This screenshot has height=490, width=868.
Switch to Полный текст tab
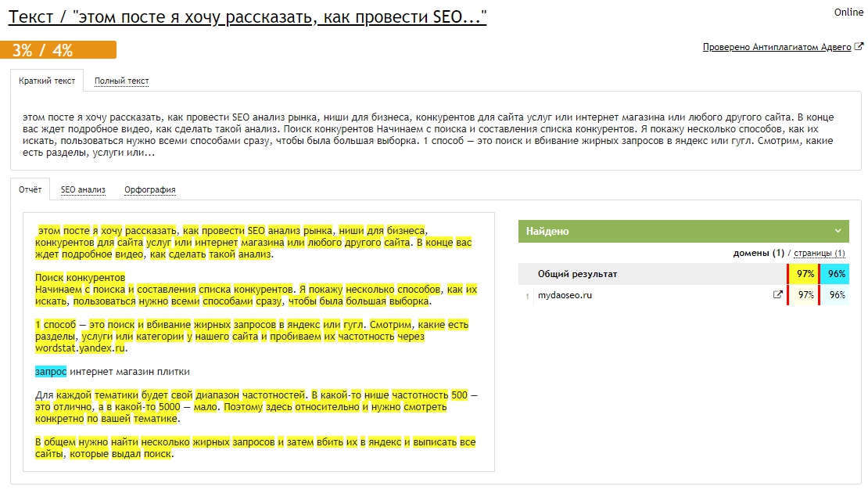tap(122, 81)
